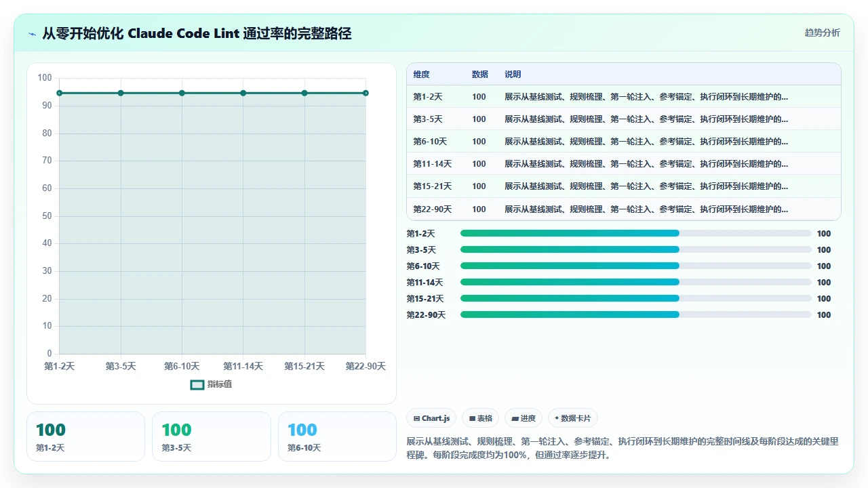The image size is (868, 488).
Task: Click the description text in 第15-21天 row
Action: coord(646,186)
